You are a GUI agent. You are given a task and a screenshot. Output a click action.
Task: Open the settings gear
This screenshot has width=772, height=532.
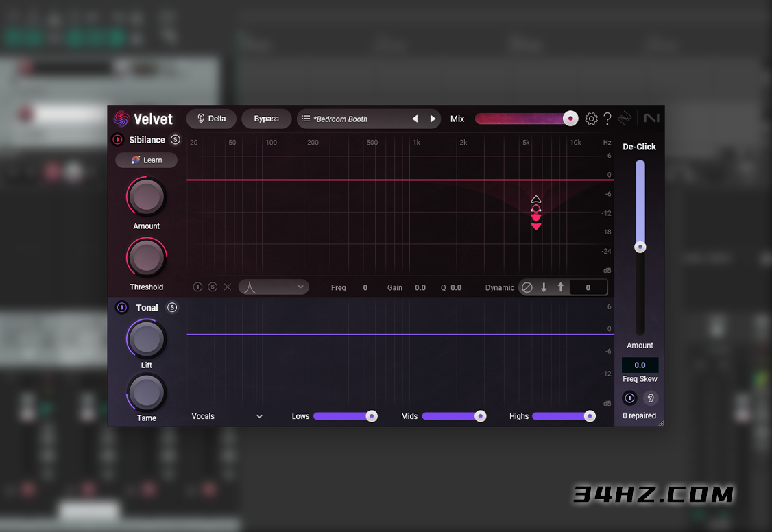coord(591,119)
